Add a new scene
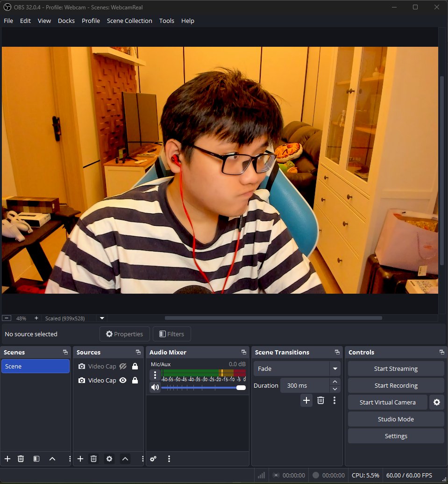 (7, 459)
